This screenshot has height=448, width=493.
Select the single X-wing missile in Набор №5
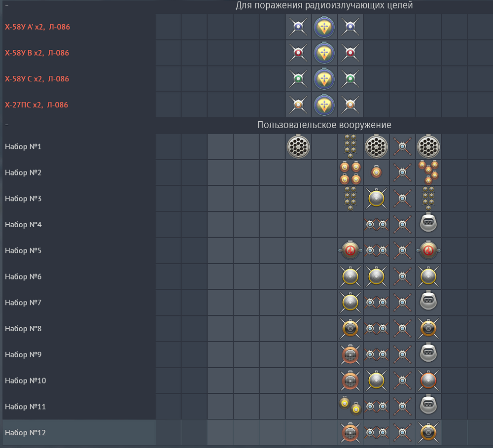pyautogui.click(x=402, y=250)
